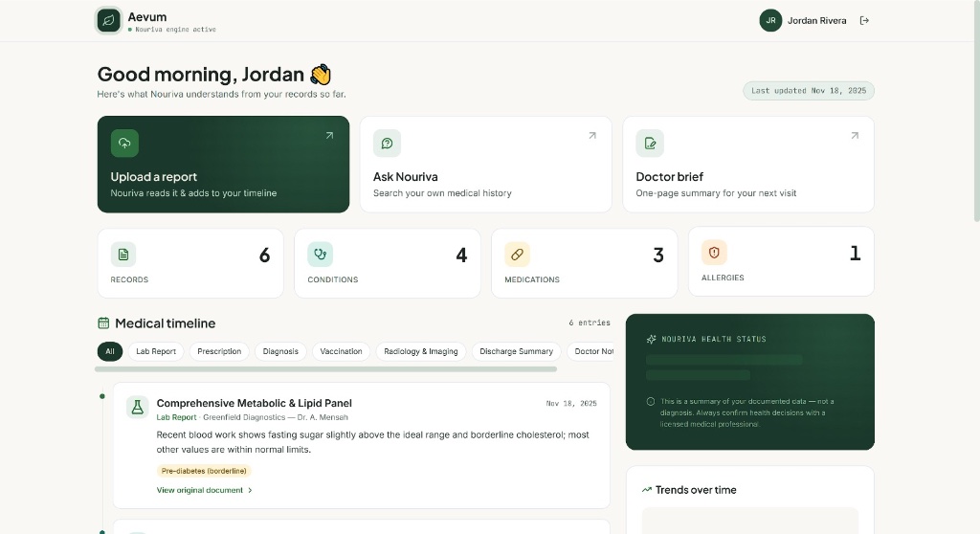Click the Nov 18, 2025 entry date

[x=571, y=403]
